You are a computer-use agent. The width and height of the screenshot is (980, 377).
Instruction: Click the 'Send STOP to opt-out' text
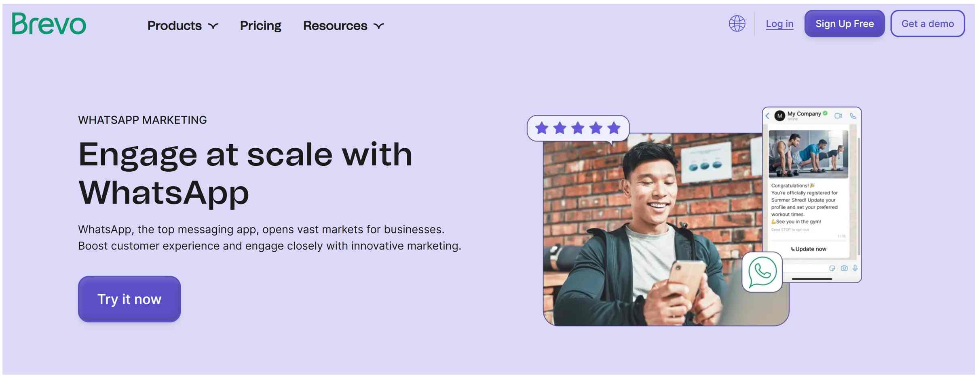click(x=790, y=230)
